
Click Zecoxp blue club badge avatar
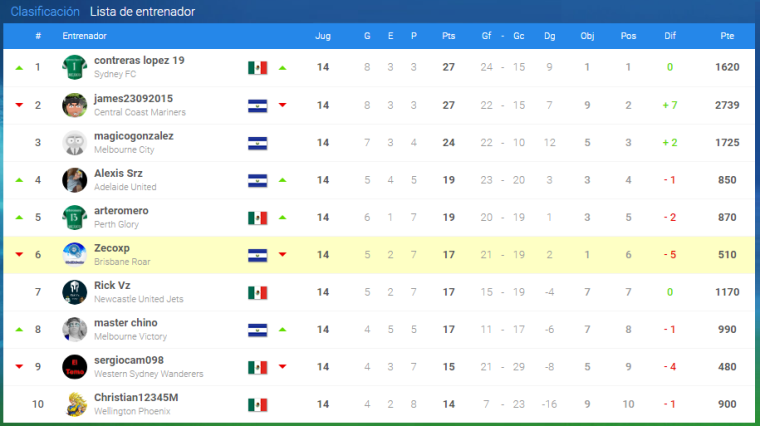pyautogui.click(x=75, y=254)
